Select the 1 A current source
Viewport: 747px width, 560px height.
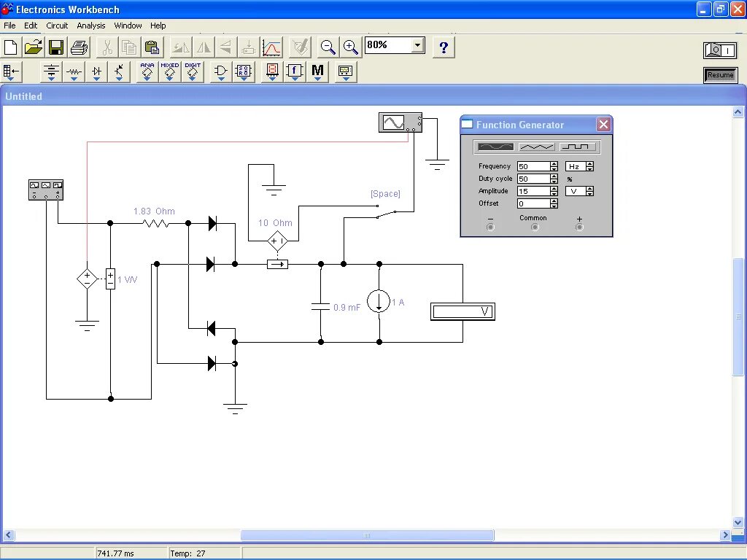pos(379,302)
